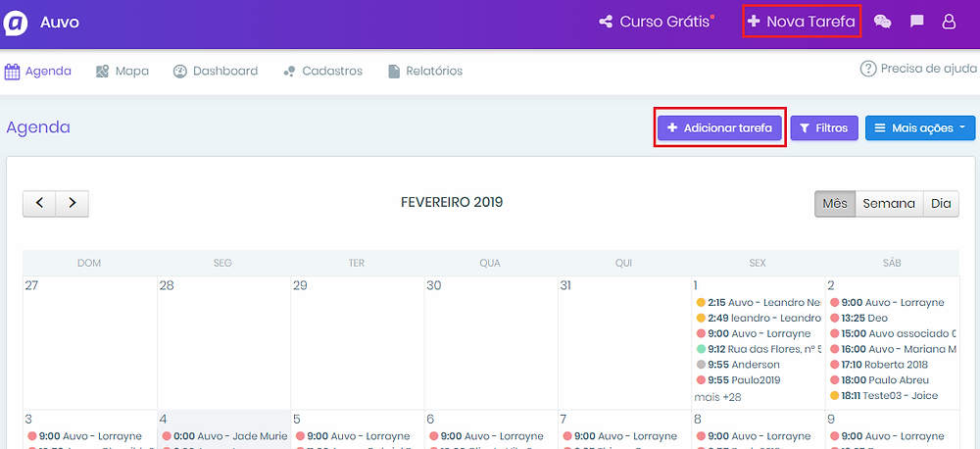The image size is (980, 449).
Task: Open the Mapa tab
Action: pyautogui.click(x=122, y=71)
